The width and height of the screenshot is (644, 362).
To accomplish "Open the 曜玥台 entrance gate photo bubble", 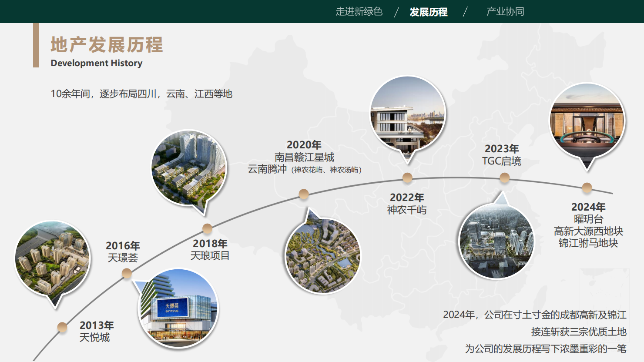I will click(587, 121).
